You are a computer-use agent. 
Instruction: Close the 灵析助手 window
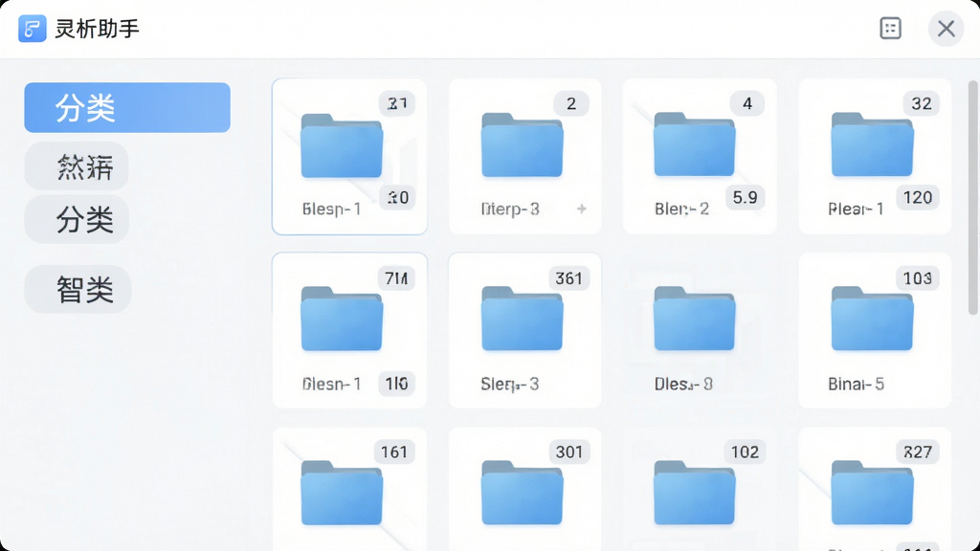946,28
